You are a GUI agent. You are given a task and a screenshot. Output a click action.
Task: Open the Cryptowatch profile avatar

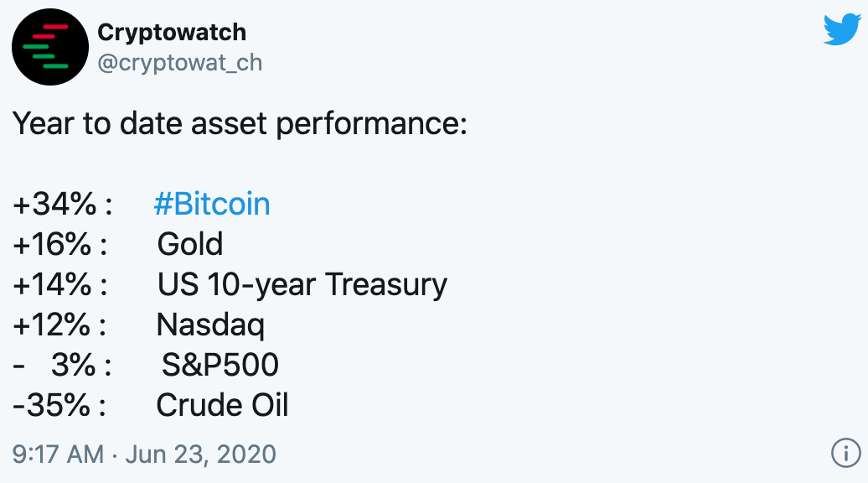coord(49,47)
